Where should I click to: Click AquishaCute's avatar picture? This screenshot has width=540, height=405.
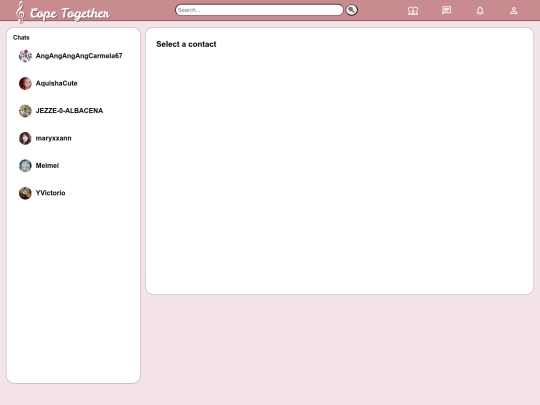coord(25,83)
